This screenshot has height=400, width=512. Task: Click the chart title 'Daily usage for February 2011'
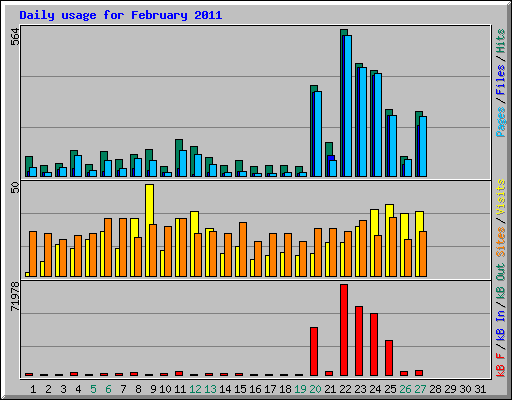pyautogui.click(x=121, y=15)
